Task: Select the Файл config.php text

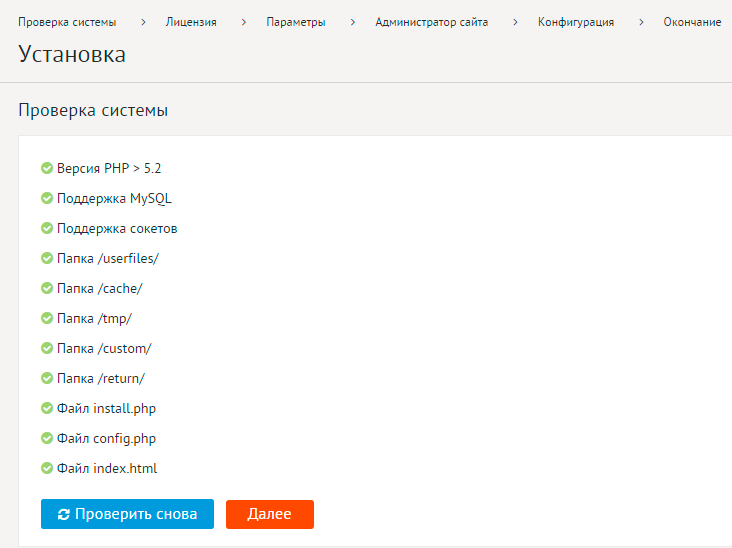Action: pyautogui.click(x=106, y=438)
